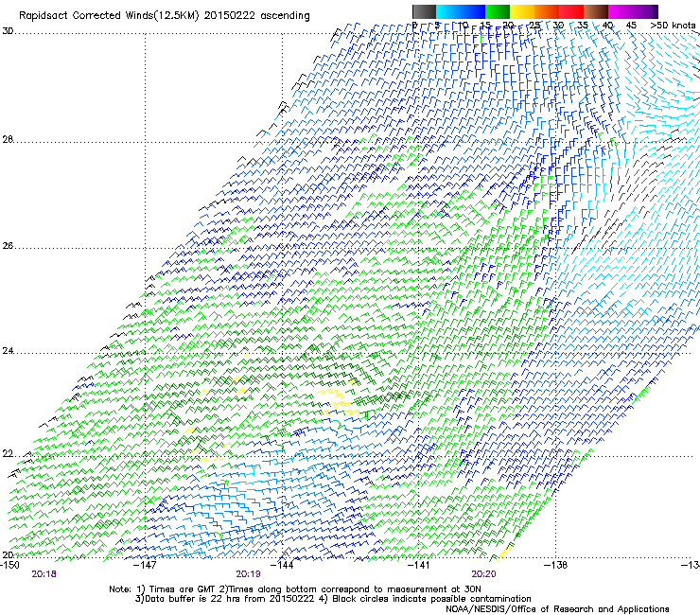Screen dimensions: 700x615
Task: Click the red segment of the color bar
Action: (x=571, y=11)
